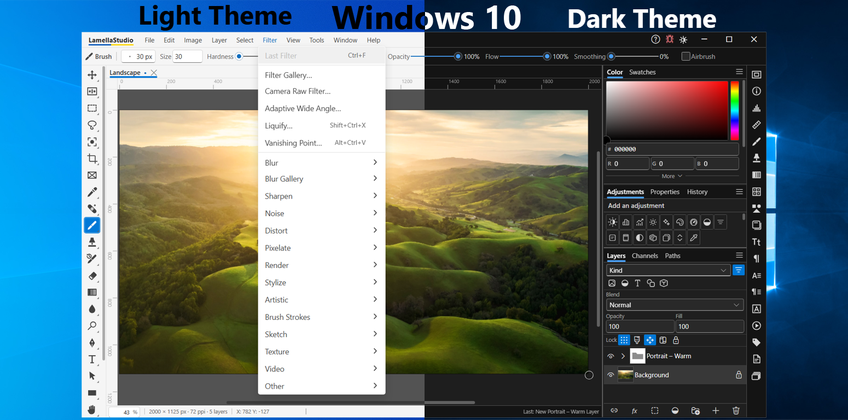848x420 pixels.
Task: Select the Crop tool
Action: pos(92,158)
